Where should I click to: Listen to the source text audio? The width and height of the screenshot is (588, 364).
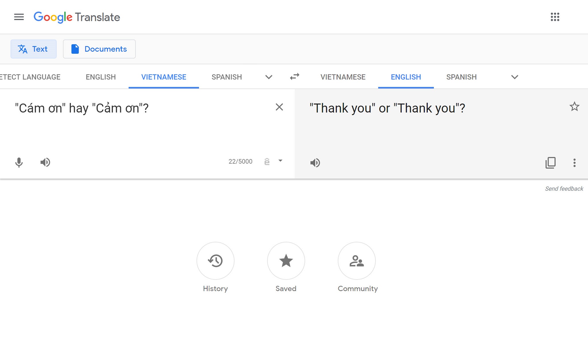click(x=45, y=162)
